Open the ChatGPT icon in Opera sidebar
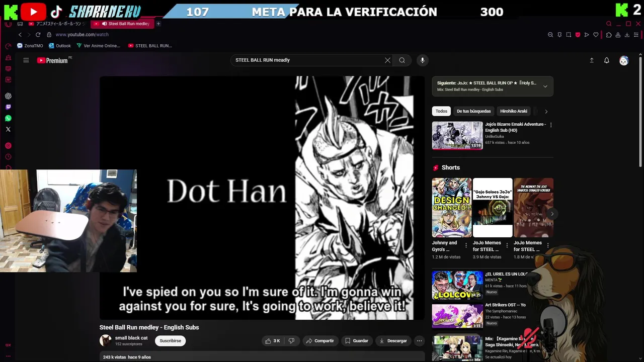This screenshot has height=362, width=644. [8, 96]
